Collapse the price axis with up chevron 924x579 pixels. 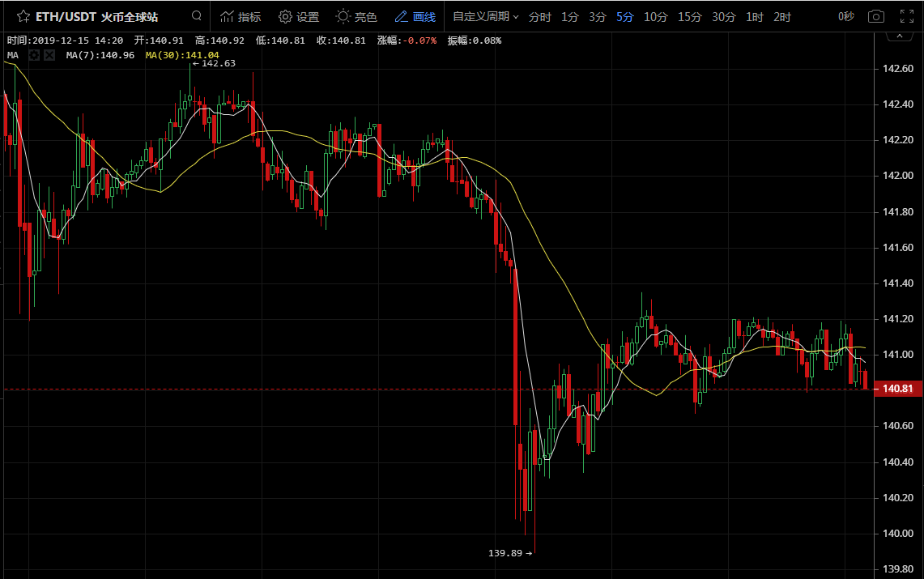click(899, 36)
